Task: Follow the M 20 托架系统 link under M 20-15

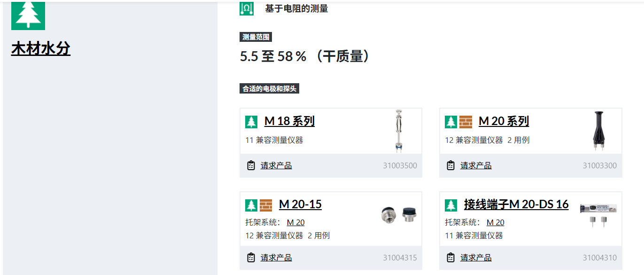Action: coord(295,222)
